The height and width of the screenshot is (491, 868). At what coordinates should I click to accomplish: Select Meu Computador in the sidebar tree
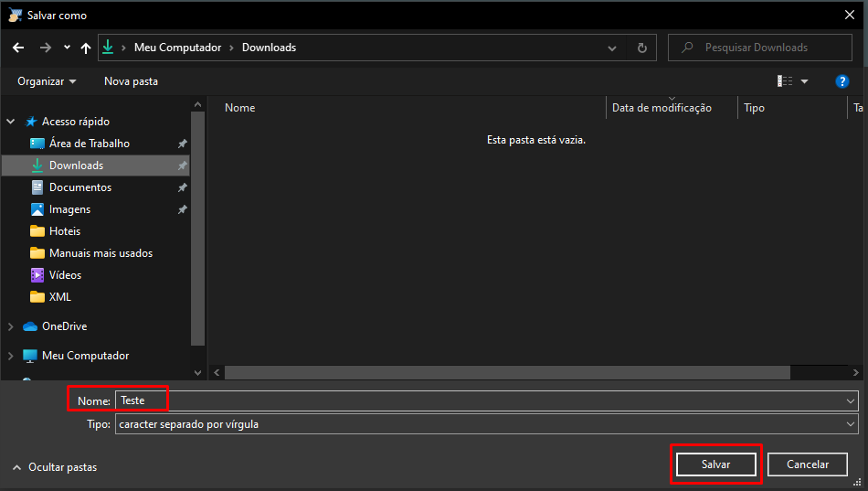(x=85, y=356)
